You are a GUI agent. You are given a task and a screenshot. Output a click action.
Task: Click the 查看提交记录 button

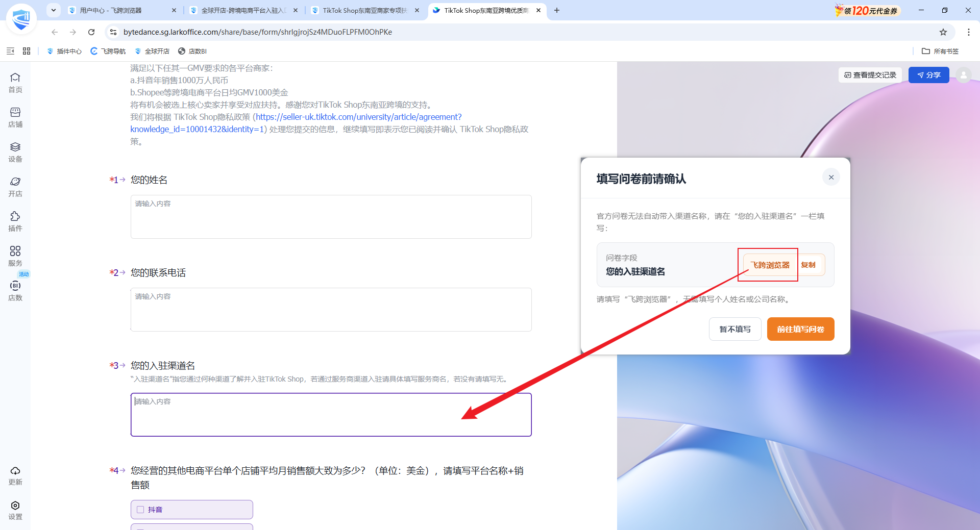(x=870, y=75)
